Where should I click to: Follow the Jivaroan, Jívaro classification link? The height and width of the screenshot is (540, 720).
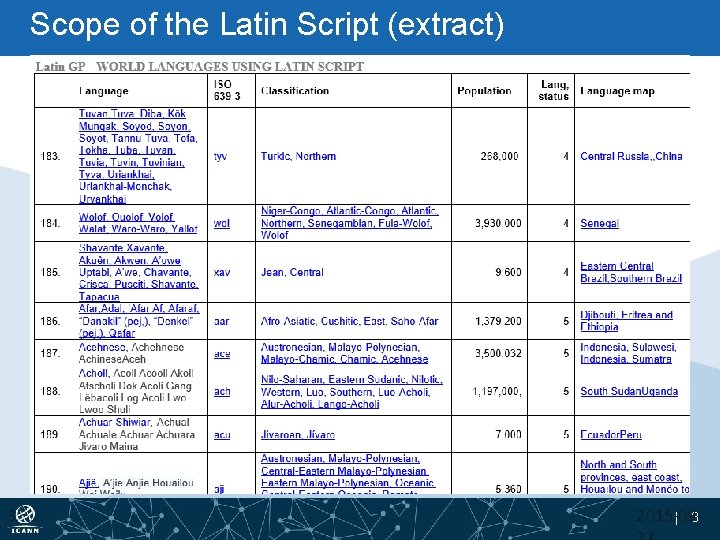click(298, 434)
